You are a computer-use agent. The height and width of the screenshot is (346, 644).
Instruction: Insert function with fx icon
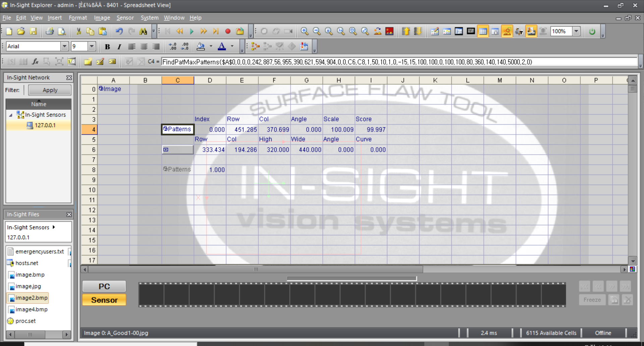(x=35, y=62)
